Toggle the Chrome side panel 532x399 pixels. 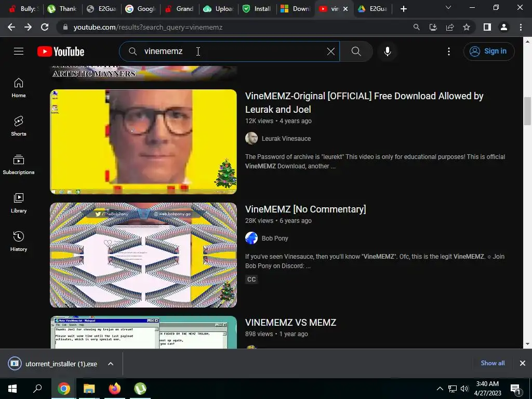coord(487,27)
